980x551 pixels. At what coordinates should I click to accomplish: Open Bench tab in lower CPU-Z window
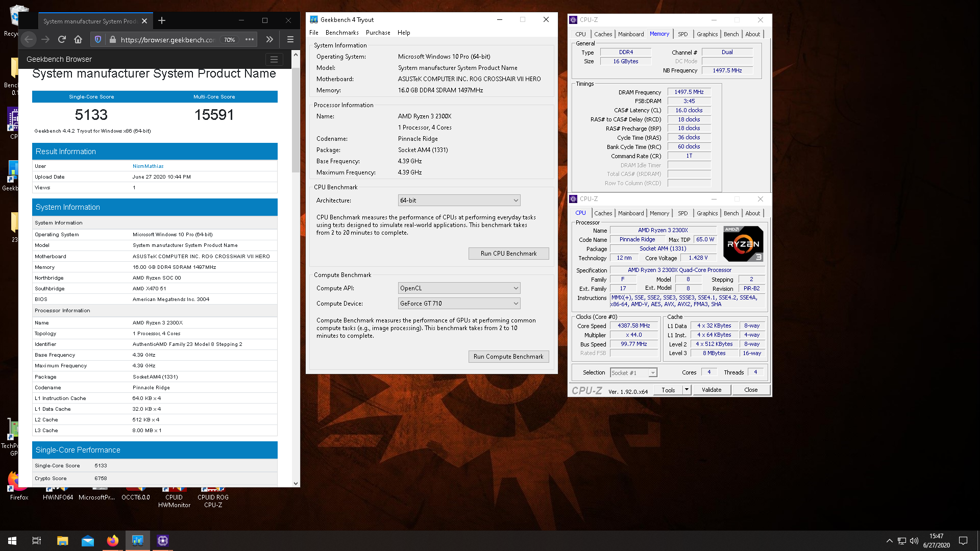731,213
